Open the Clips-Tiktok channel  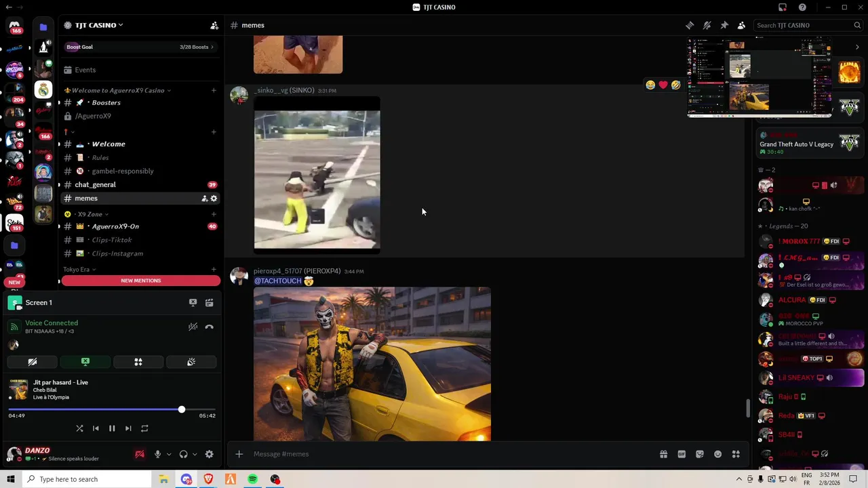pos(140,240)
